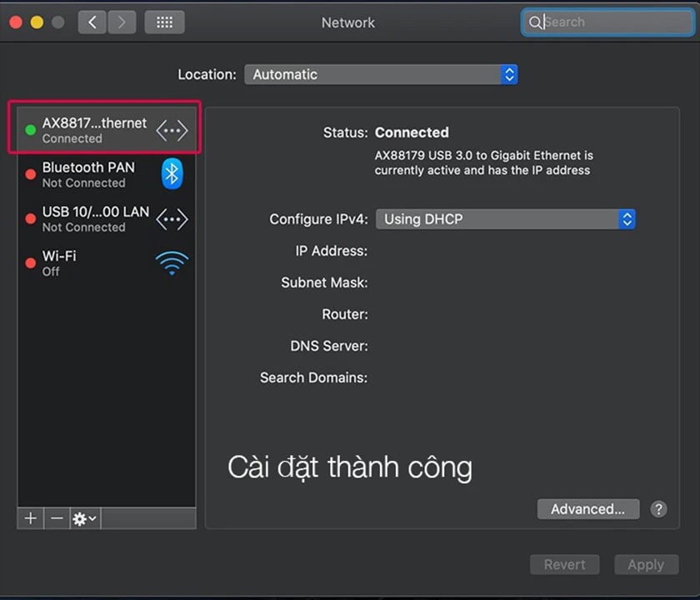Select the Bluetooth PAN service
This screenshot has height=600, width=700.
(88, 174)
